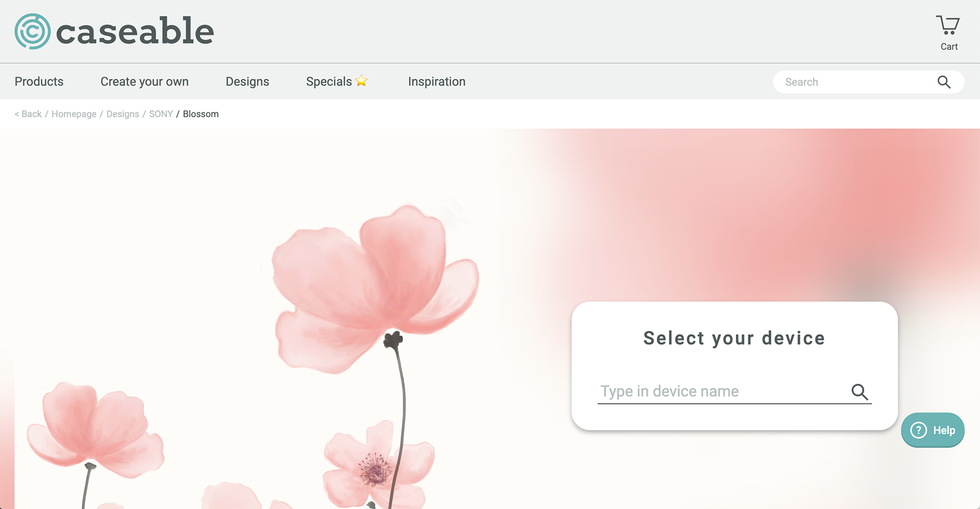980x509 pixels.
Task: Go back via the Back breadcrumb
Action: tap(28, 114)
